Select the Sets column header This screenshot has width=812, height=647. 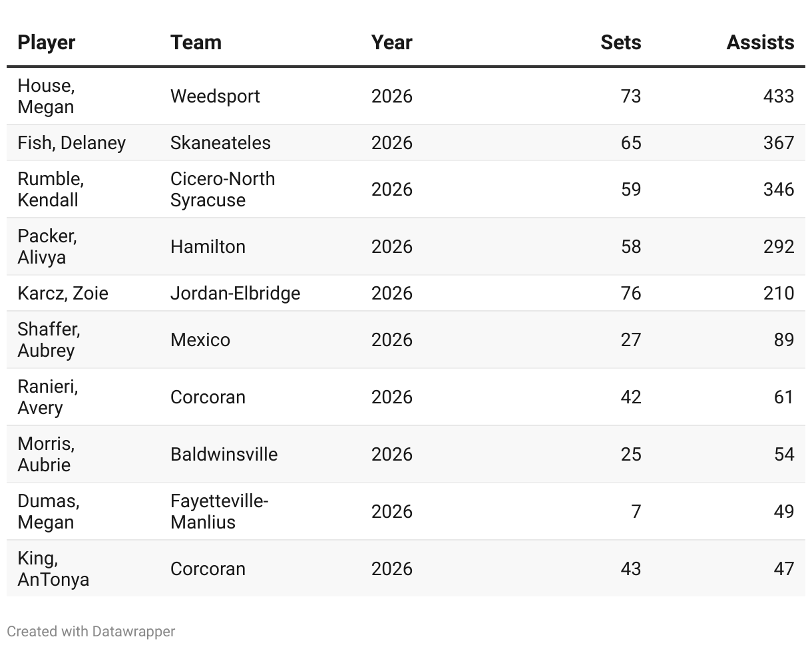[620, 43]
